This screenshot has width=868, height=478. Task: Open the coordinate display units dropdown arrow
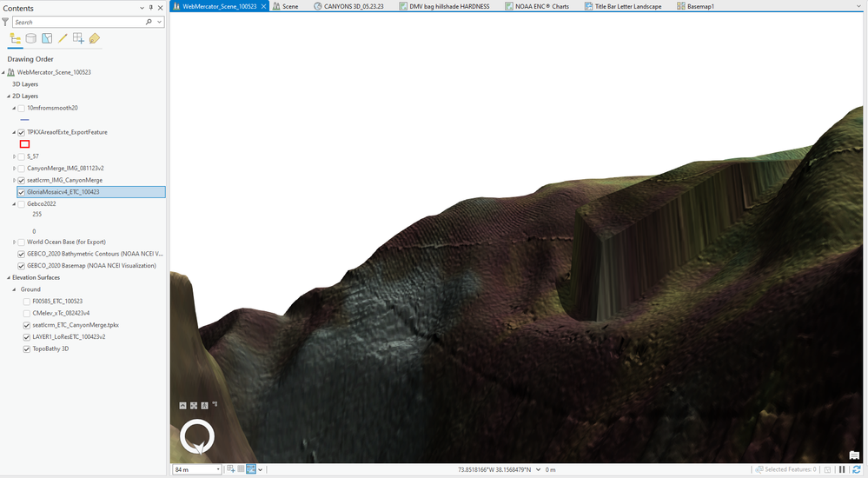pyautogui.click(x=538, y=469)
